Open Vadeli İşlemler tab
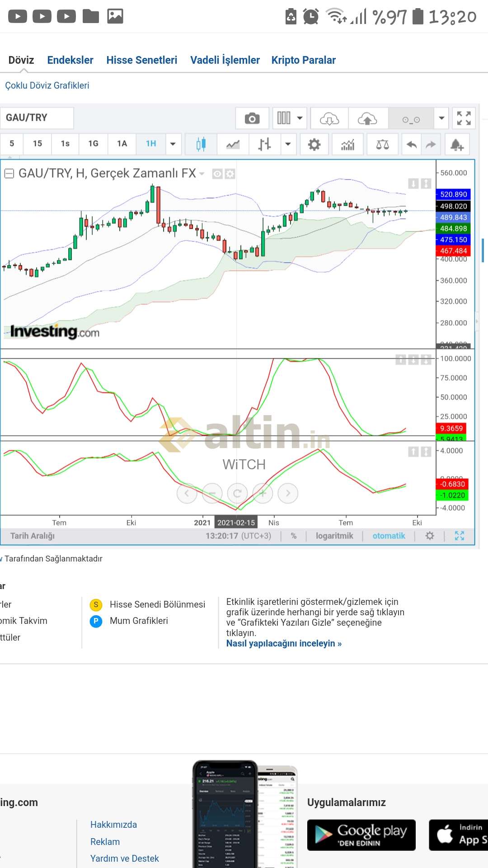Viewport: 488px width, 868px height. (x=225, y=60)
